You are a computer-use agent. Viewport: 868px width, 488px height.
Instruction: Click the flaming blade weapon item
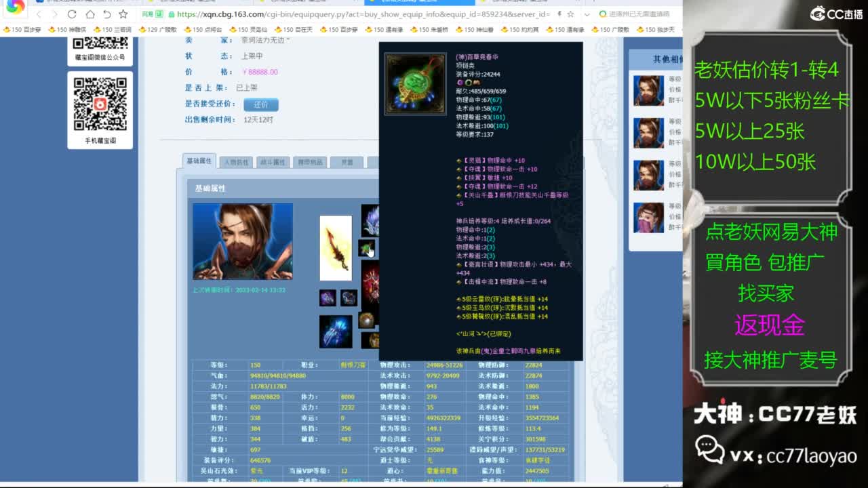[336, 248]
